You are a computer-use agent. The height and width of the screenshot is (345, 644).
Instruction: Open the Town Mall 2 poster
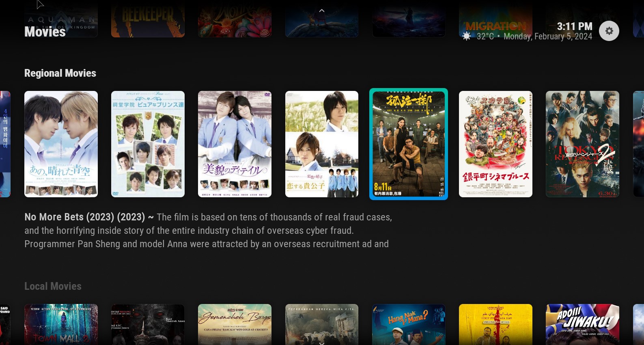coord(61,324)
